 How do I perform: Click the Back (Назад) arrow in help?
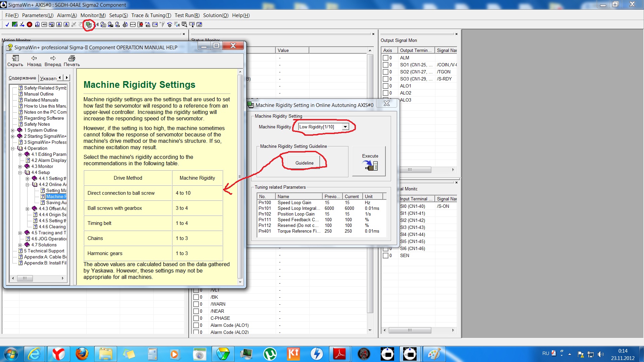tap(34, 59)
